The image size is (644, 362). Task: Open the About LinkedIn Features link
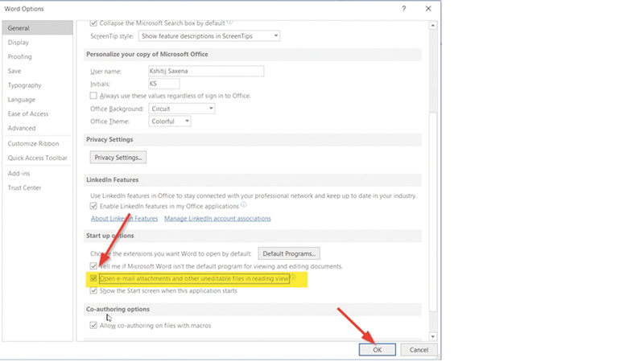coord(124,219)
